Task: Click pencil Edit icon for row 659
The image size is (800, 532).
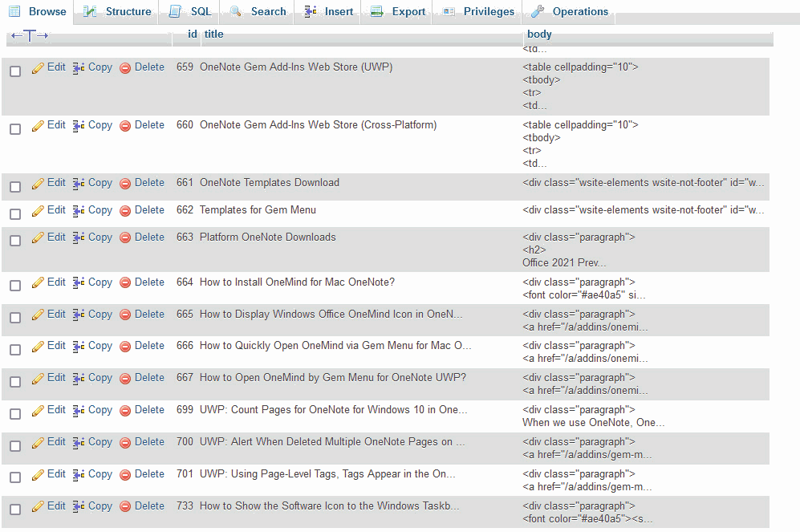Action: point(38,68)
